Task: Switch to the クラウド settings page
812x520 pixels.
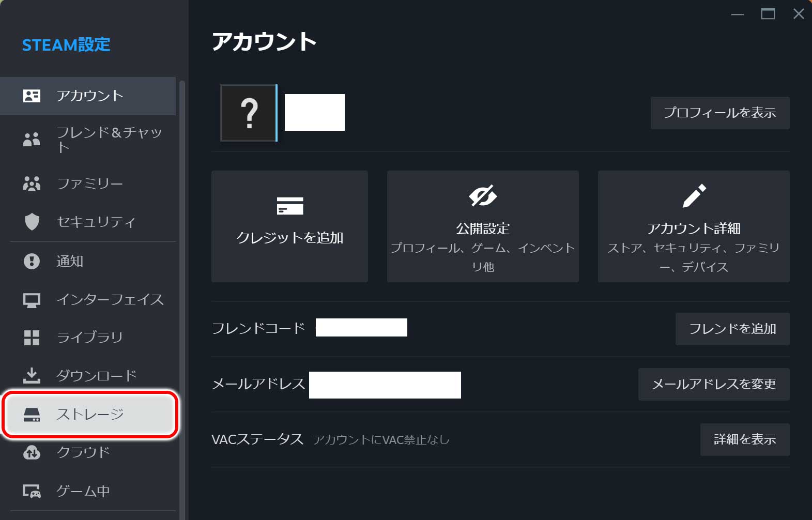Action: coord(88,452)
